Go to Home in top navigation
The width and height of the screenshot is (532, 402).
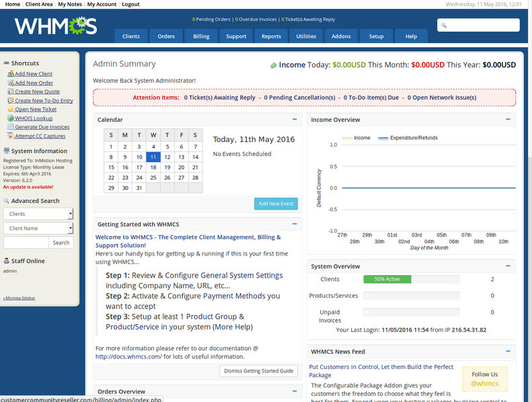[x=13, y=4]
